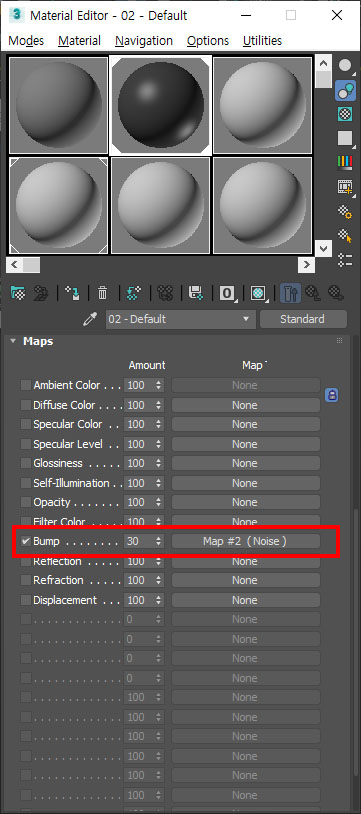Enable the Opacity map checkbox
361x814 pixels.
25,502
